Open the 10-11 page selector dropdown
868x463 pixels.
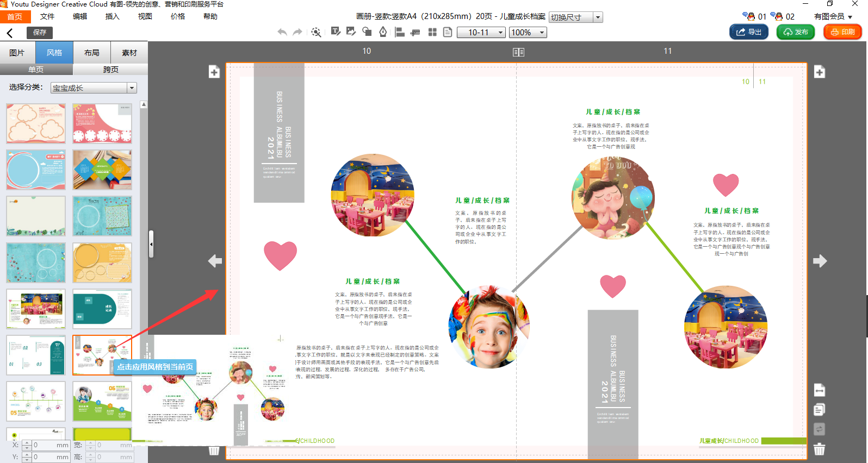click(x=500, y=33)
